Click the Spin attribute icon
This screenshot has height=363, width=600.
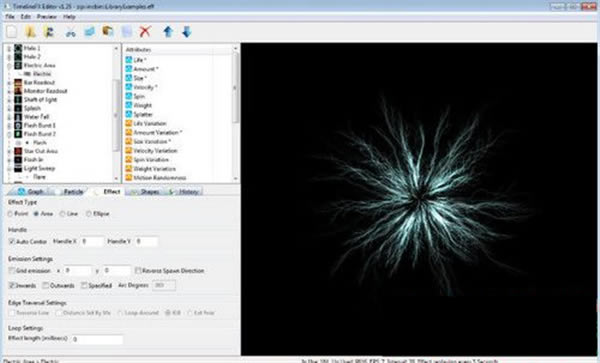pos(129,96)
